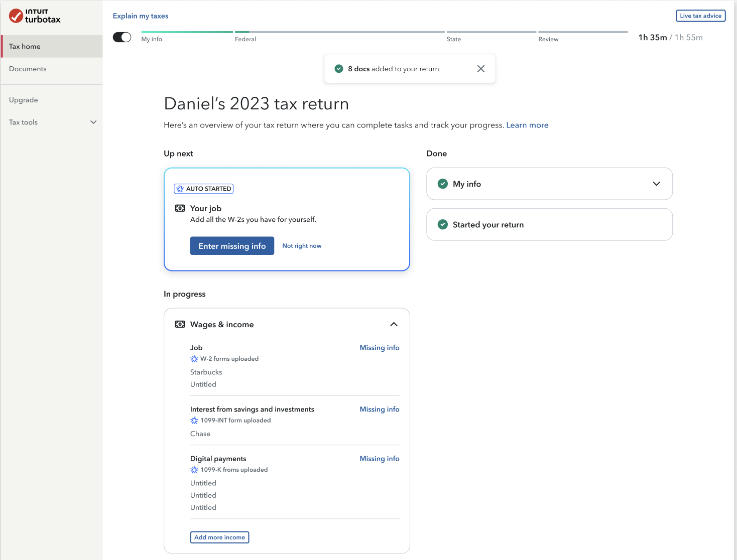The image size is (737, 560).
Task: Select the Chase 1099-INT entry
Action: [x=200, y=434]
